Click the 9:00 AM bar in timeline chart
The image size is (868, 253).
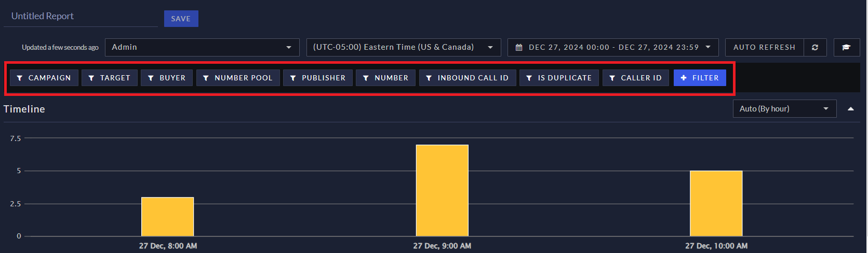pos(442,190)
